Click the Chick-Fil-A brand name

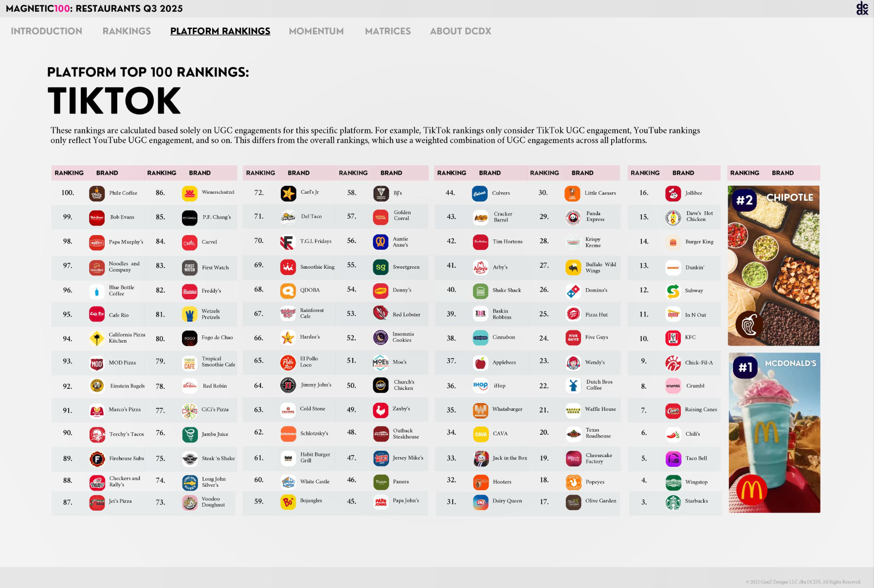(699, 363)
